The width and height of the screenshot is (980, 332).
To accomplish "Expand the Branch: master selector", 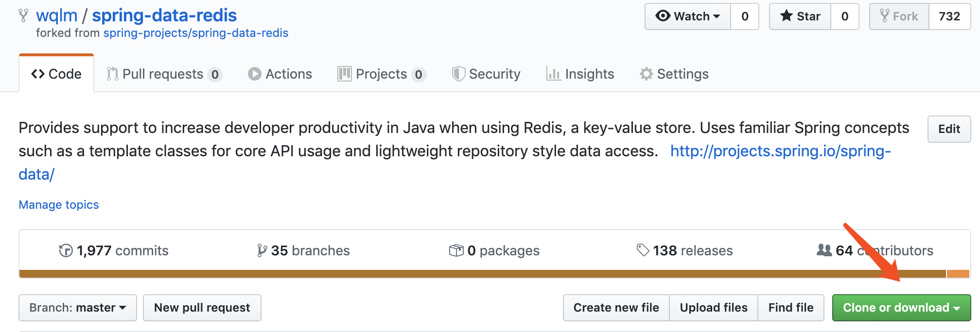I will pyautogui.click(x=78, y=308).
